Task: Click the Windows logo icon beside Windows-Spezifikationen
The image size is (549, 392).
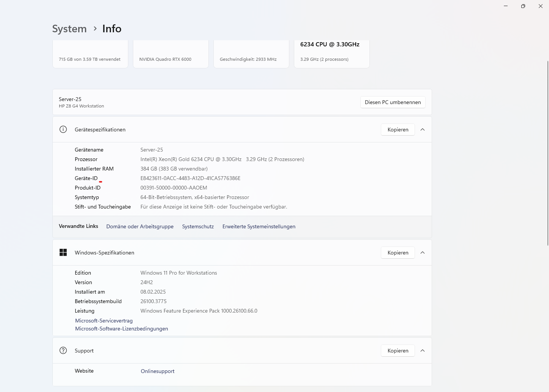Action: pyautogui.click(x=63, y=253)
